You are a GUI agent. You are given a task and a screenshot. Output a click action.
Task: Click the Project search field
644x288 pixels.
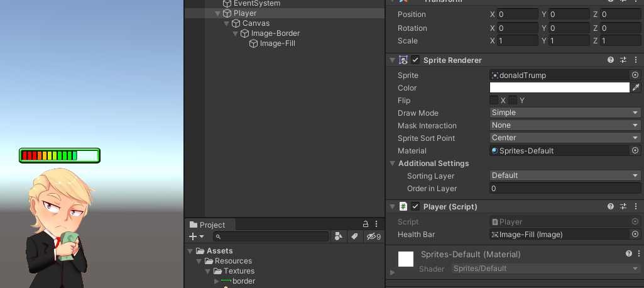[271, 236]
